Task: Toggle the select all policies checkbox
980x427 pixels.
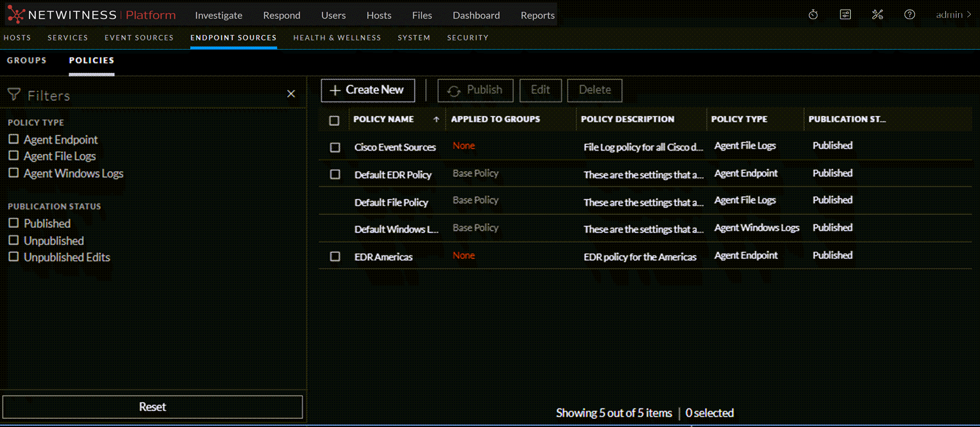Action: click(x=334, y=121)
